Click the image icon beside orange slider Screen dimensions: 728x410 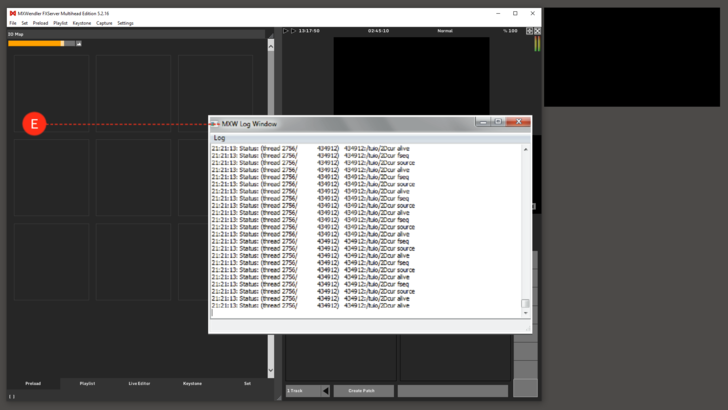click(x=79, y=44)
